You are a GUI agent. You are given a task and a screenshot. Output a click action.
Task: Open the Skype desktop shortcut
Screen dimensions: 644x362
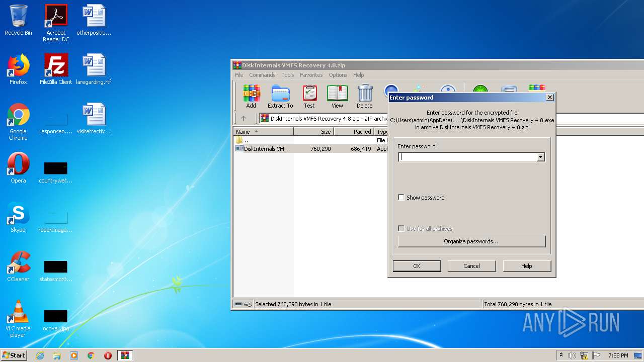coord(18,217)
